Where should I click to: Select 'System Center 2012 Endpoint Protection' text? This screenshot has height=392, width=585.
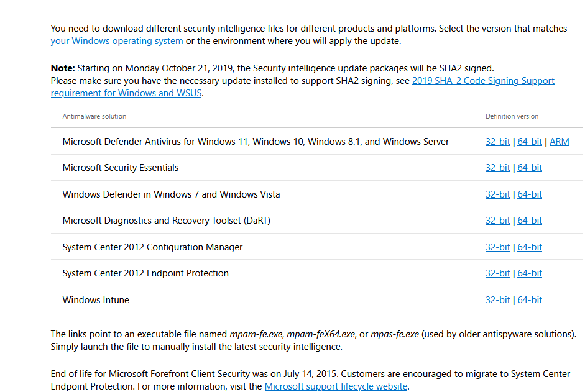pos(145,273)
